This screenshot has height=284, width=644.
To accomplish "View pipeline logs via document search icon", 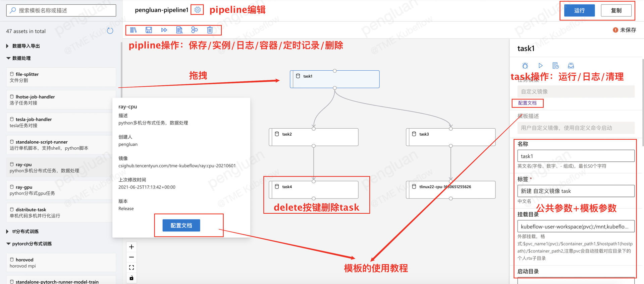I will point(179,30).
